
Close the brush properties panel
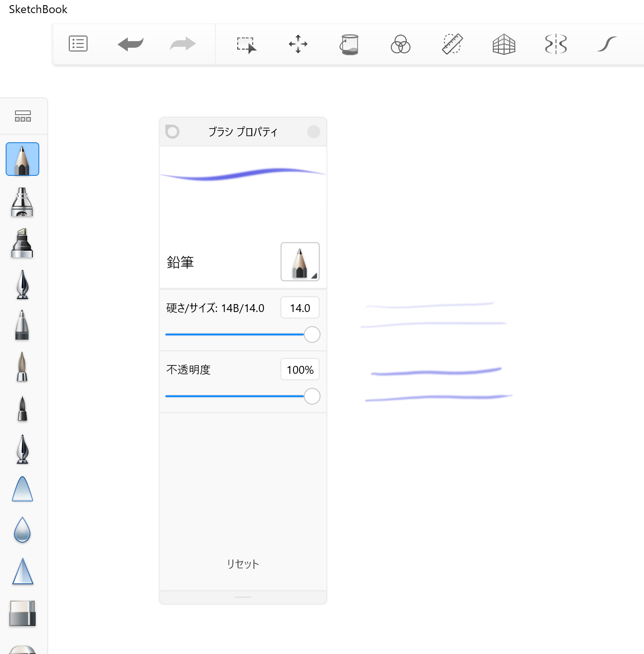[x=314, y=131]
